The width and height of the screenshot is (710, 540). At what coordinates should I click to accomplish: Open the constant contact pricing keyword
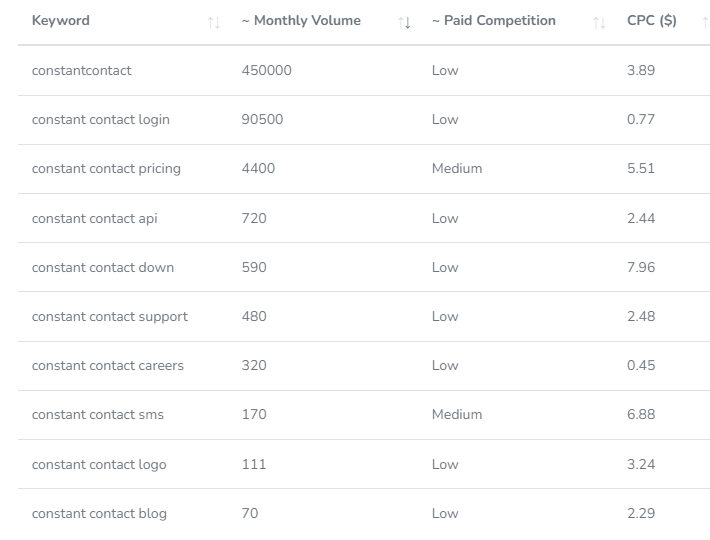(x=106, y=168)
